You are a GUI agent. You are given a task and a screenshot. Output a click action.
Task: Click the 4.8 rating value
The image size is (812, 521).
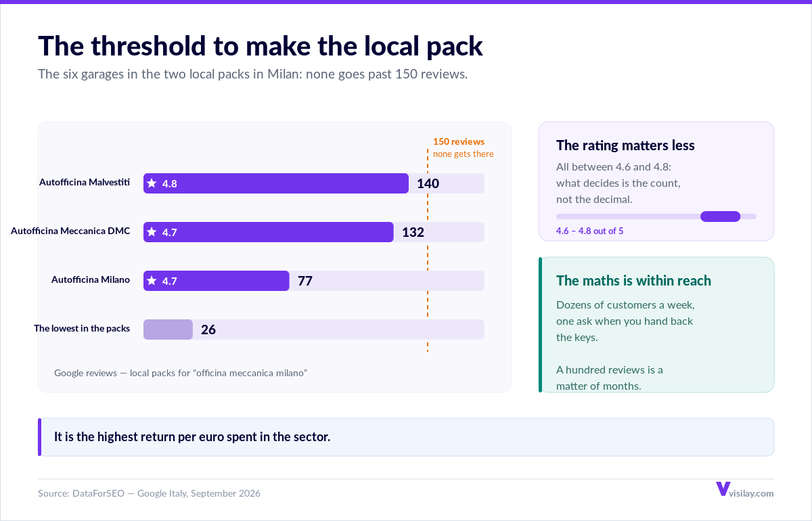click(x=170, y=183)
